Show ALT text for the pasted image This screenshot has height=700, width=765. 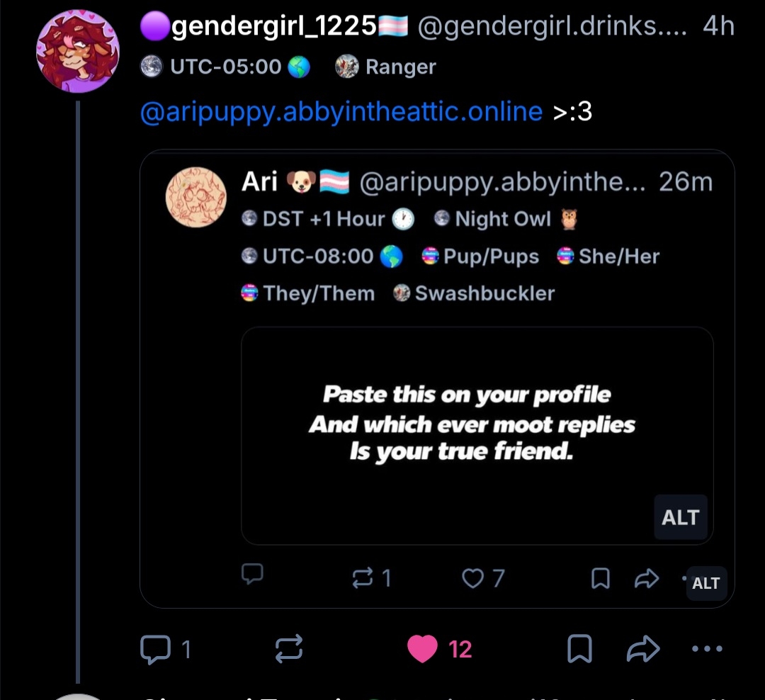point(680,517)
